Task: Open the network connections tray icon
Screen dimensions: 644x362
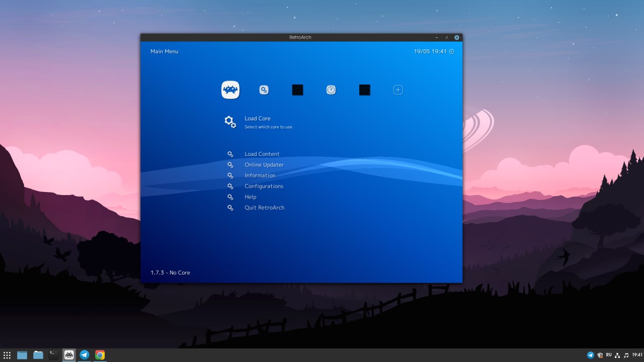Action: (x=617, y=355)
